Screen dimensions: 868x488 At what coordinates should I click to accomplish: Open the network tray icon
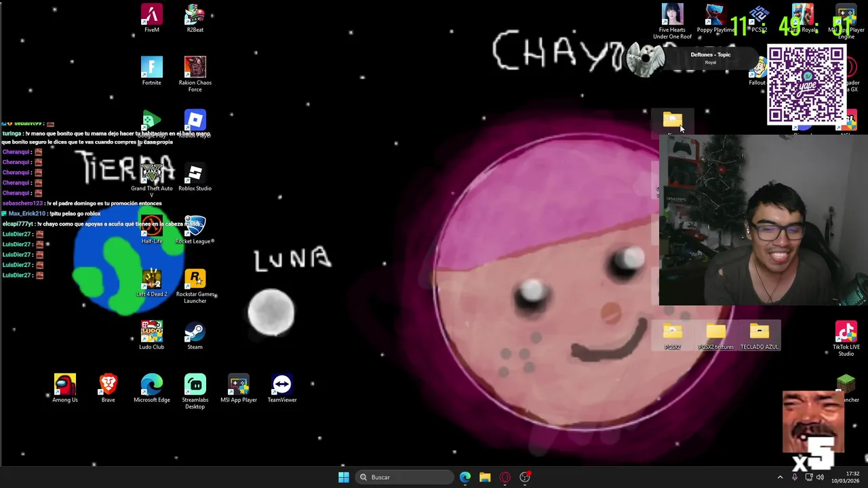pos(808,477)
